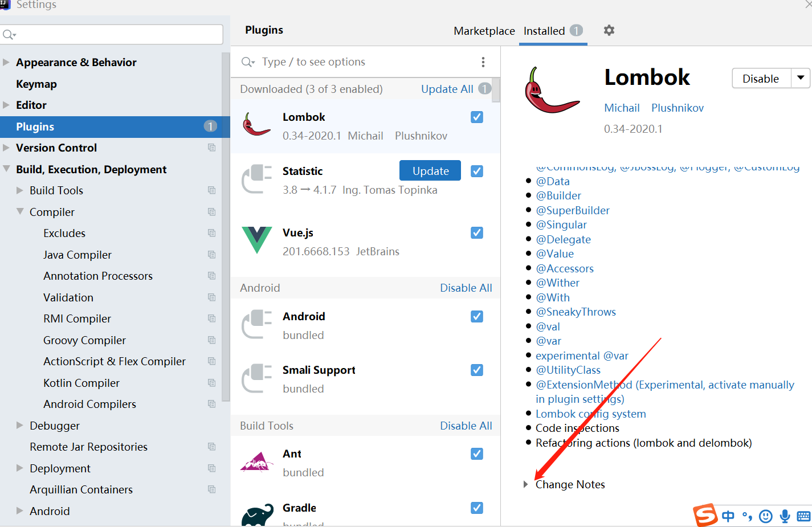This screenshot has height=527, width=812.
Task: Click the Ant plugin icon
Action: point(256,462)
